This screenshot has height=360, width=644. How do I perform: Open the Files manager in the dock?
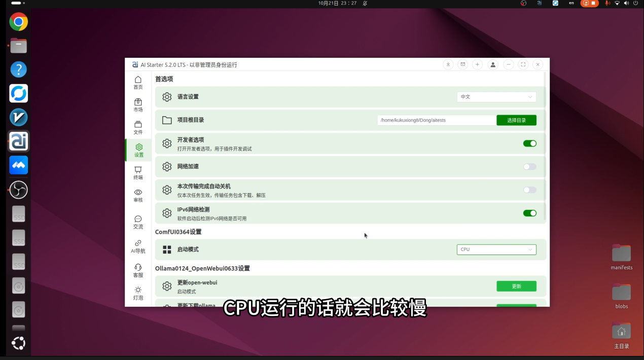point(19,46)
